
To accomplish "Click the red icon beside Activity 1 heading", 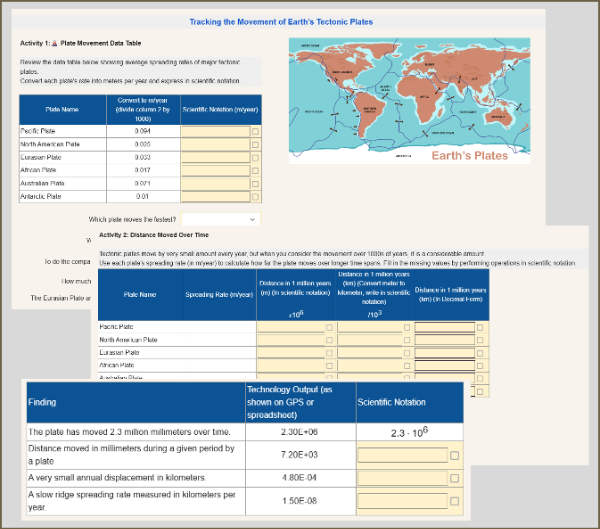I will click(54, 44).
